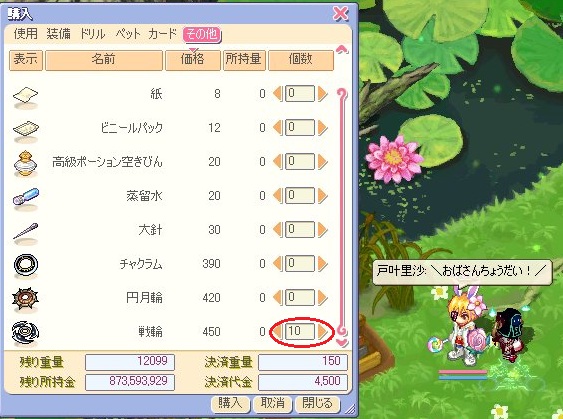Increase 紙 quantity with right arrow
Viewport: 563px width, 419px height.
point(322,94)
